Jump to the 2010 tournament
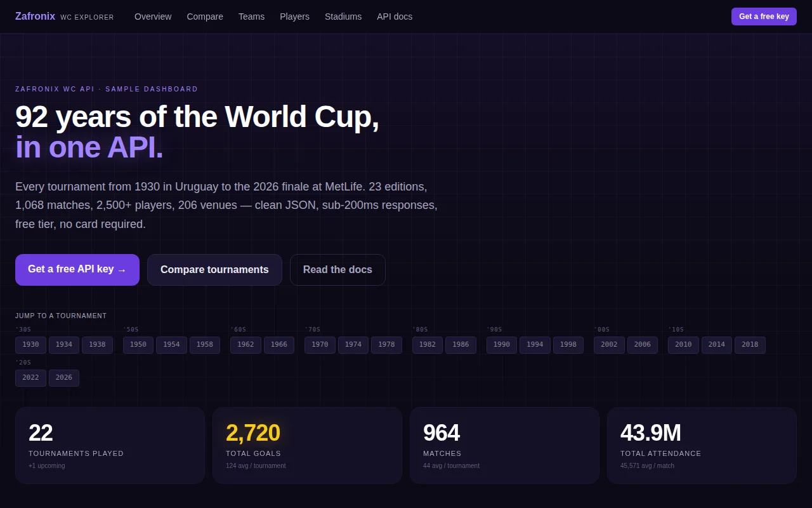Image resolution: width=812 pixels, height=508 pixels. [x=683, y=345]
